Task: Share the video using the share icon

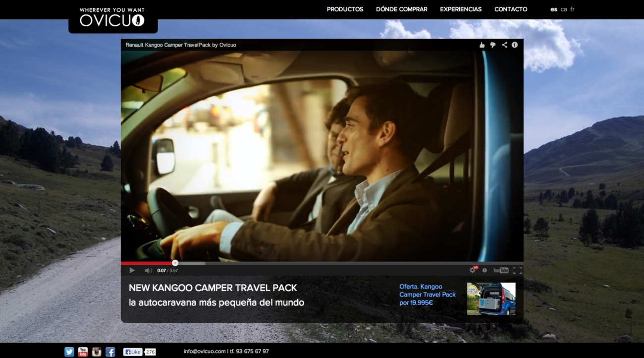Action: pyautogui.click(x=504, y=45)
